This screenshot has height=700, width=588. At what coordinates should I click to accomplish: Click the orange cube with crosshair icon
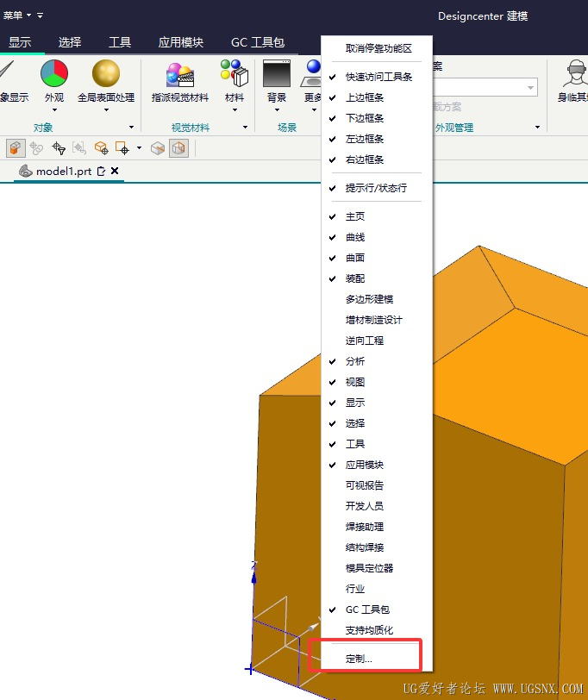click(x=102, y=147)
